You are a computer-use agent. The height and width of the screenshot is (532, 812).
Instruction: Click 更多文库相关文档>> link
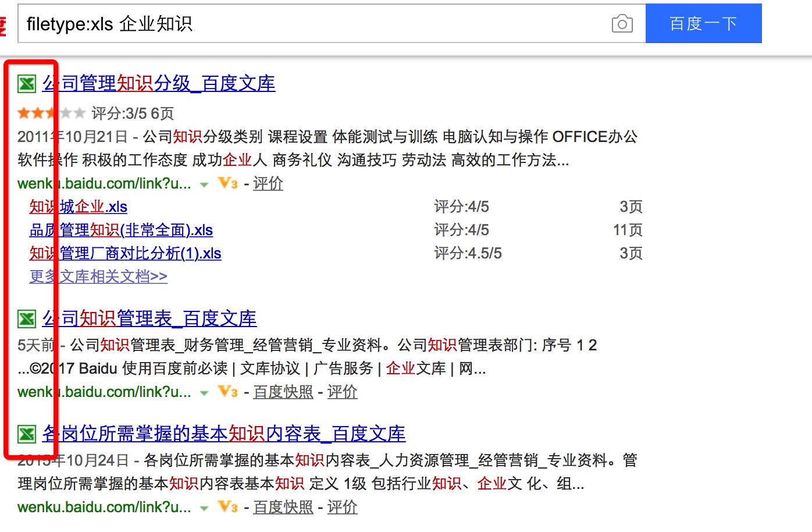coord(98,276)
